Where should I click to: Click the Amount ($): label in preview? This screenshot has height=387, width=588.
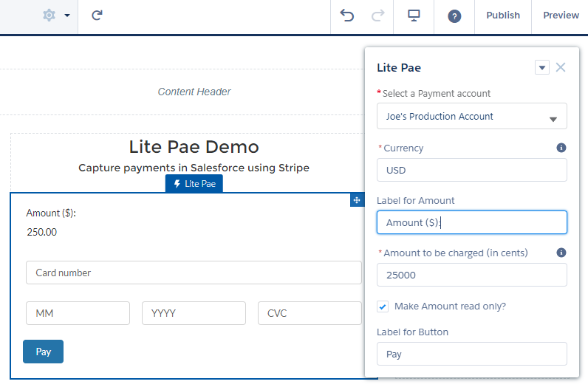tap(51, 213)
